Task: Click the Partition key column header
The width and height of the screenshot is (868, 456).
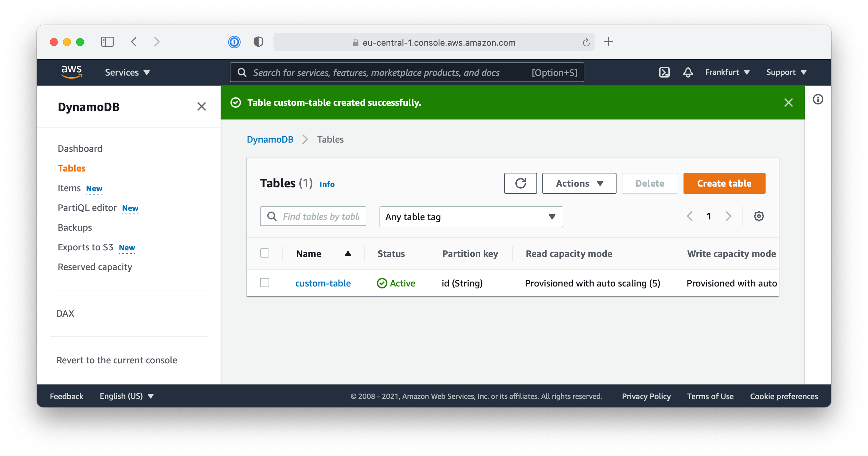Action: click(470, 254)
